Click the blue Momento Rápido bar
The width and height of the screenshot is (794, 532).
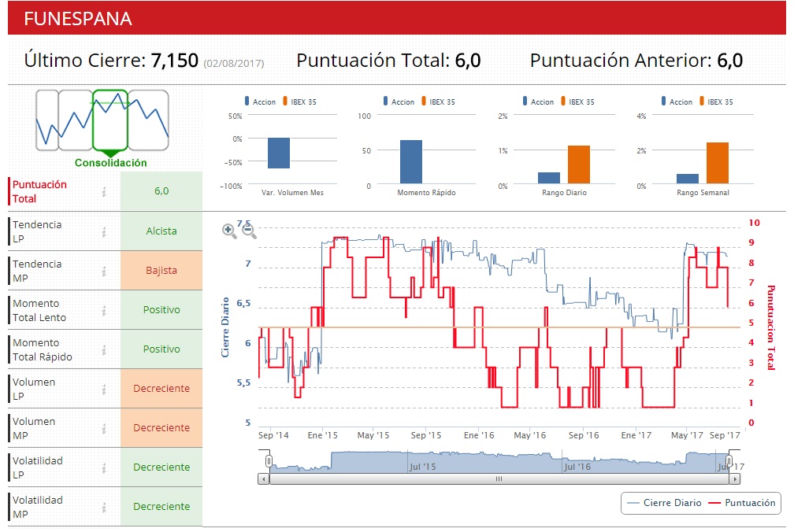pyautogui.click(x=411, y=162)
